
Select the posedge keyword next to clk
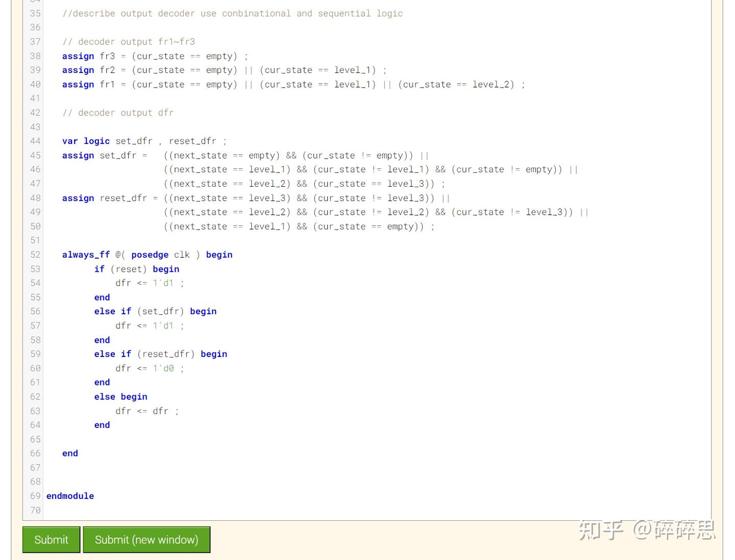click(150, 254)
